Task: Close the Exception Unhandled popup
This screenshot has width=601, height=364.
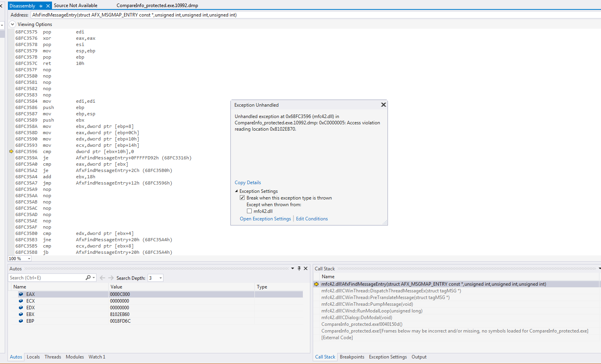Action: point(383,105)
